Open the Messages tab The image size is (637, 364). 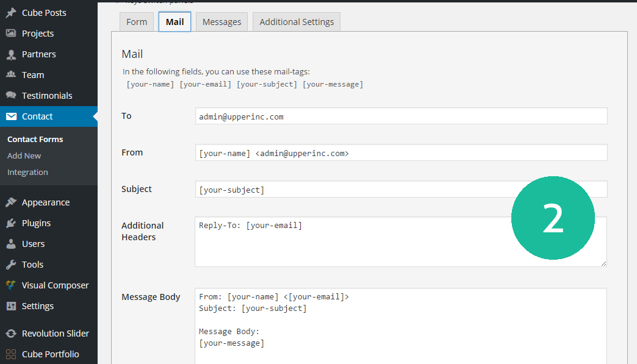point(221,22)
